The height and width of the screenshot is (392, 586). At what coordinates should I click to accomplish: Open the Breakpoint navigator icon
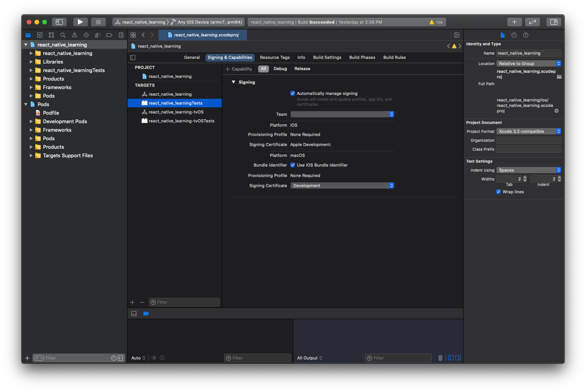pos(109,35)
